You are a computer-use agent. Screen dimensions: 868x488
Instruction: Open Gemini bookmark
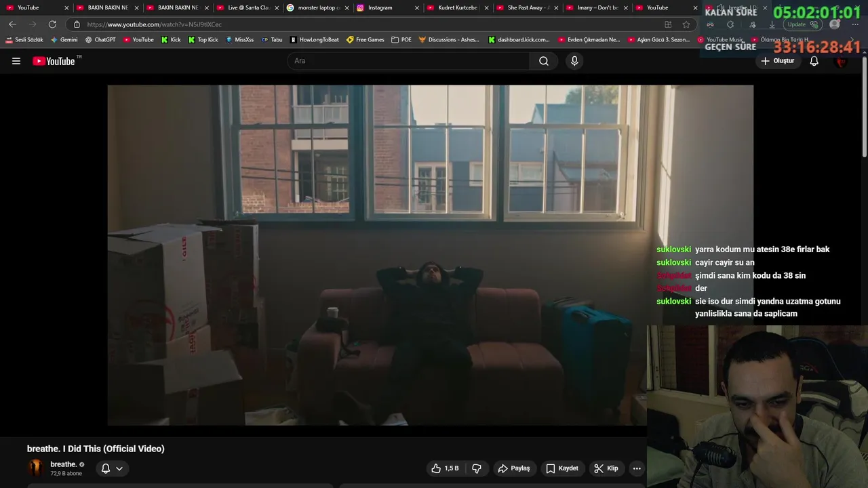tap(64, 40)
